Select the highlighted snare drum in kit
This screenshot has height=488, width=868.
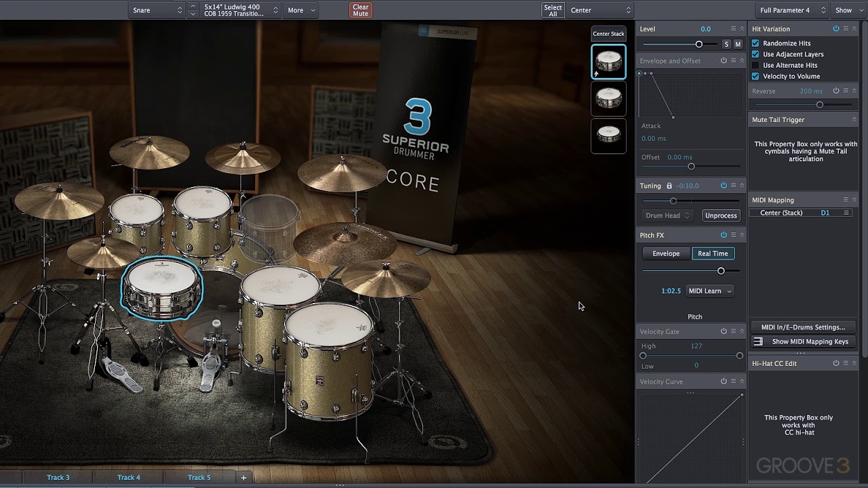[x=161, y=289]
